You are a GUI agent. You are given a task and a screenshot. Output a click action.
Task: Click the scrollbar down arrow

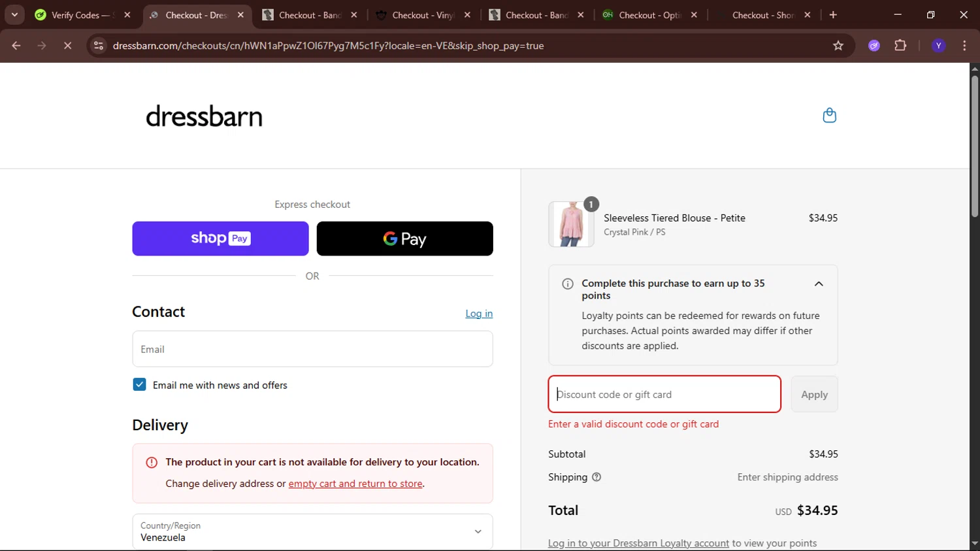point(975,544)
